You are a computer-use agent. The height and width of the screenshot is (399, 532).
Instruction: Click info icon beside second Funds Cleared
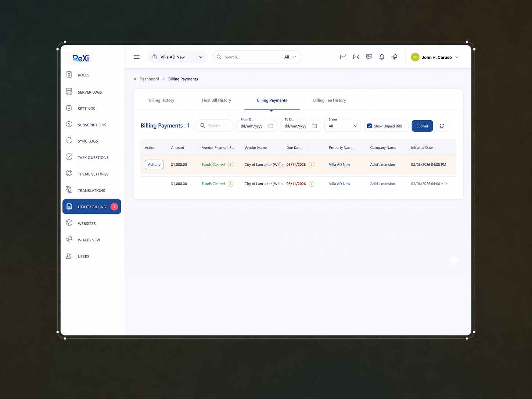[231, 184]
